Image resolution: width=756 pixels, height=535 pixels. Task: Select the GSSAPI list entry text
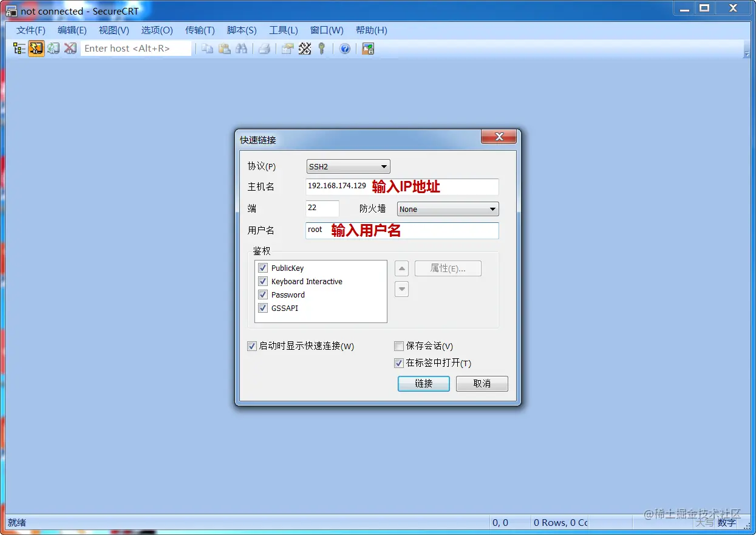pos(284,308)
